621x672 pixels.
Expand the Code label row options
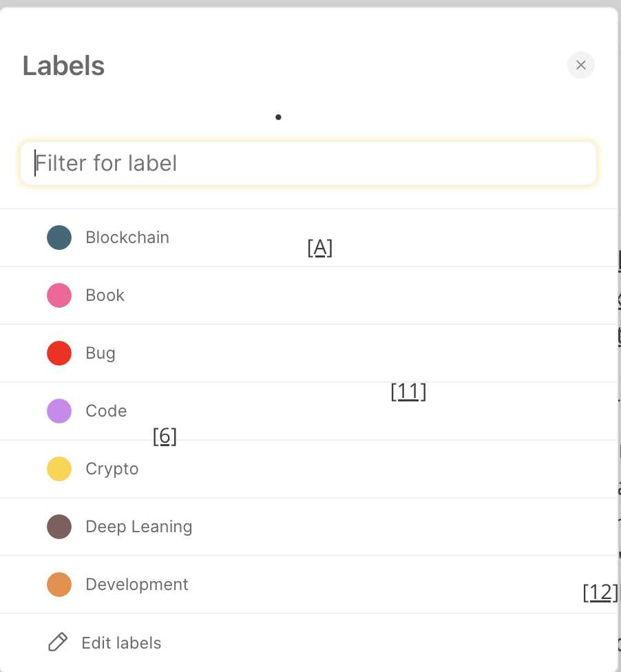point(106,410)
